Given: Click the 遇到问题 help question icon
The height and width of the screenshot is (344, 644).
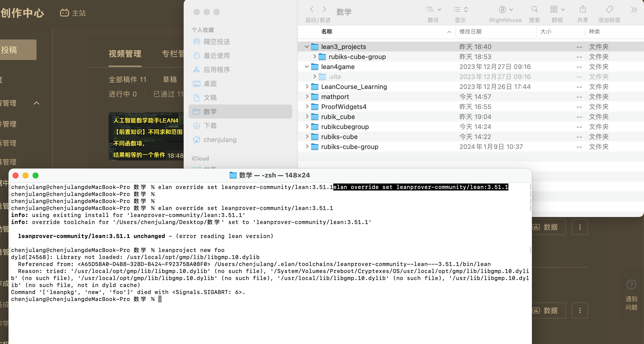Looking at the screenshot, I should 631,284.
